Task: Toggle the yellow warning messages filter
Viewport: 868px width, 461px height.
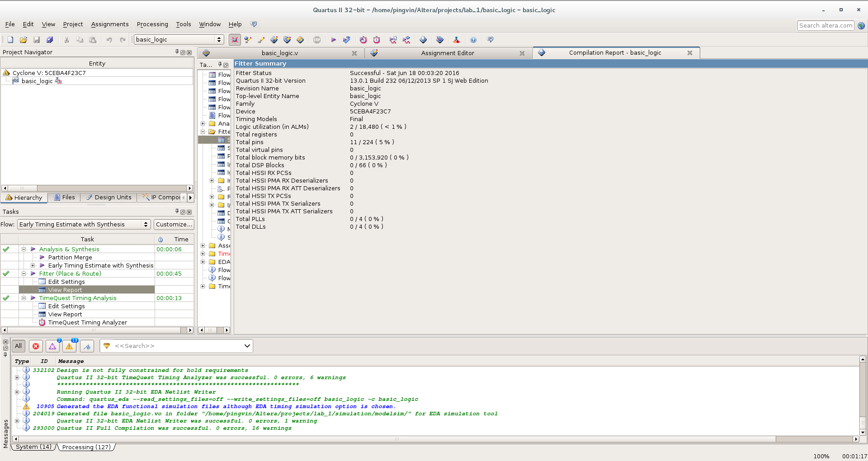Action: (69, 346)
